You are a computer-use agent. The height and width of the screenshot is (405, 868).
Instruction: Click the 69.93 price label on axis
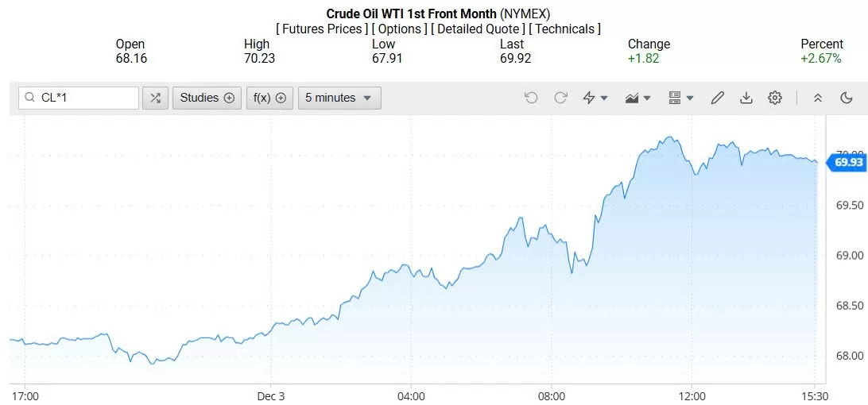coord(847,163)
